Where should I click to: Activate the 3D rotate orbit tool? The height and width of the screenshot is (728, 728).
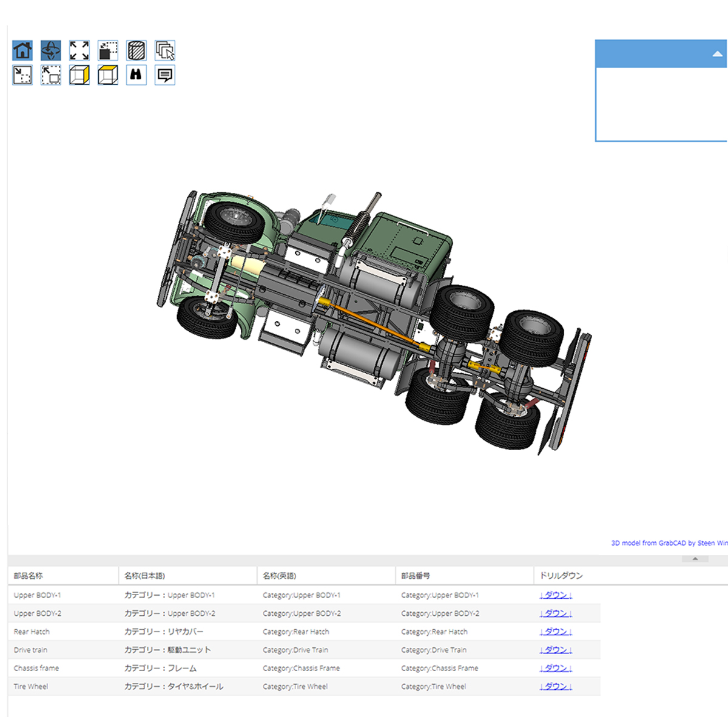(51, 50)
